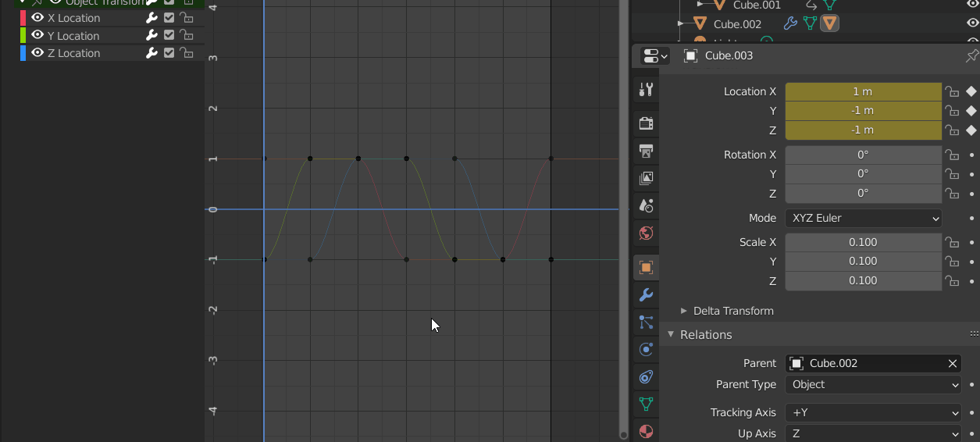This screenshot has height=442, width=980.
Task: Select Cube.002 in the outliner
Action: click(737, 24)
